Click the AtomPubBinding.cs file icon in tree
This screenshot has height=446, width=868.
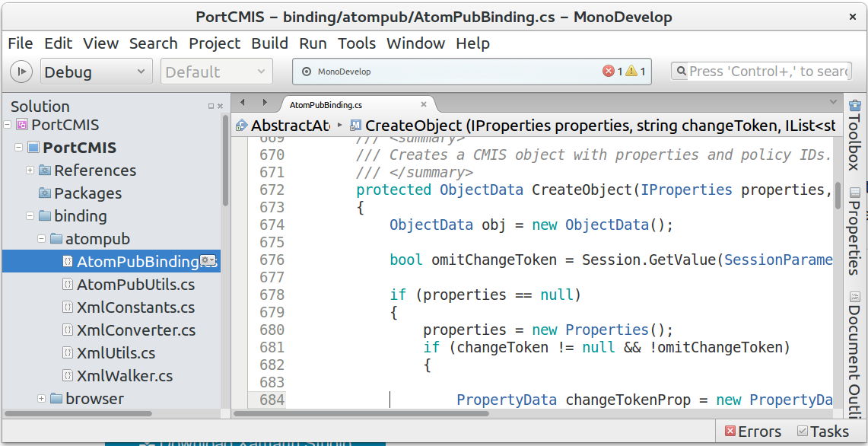tap(68, 262)
